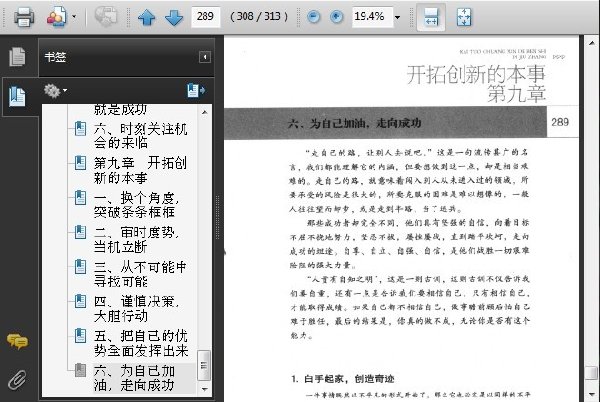600x402 pixels.
Task: Go to next page with down arrow
Action: click(x=174, y=17)
